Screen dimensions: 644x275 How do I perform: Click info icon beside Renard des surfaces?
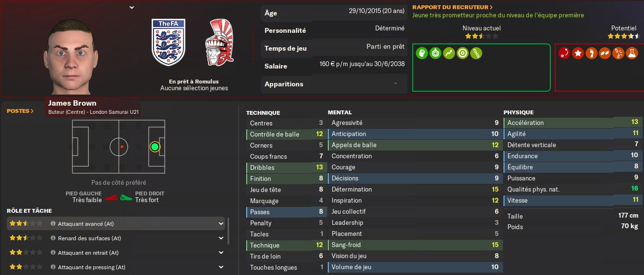tap(53, 238)
